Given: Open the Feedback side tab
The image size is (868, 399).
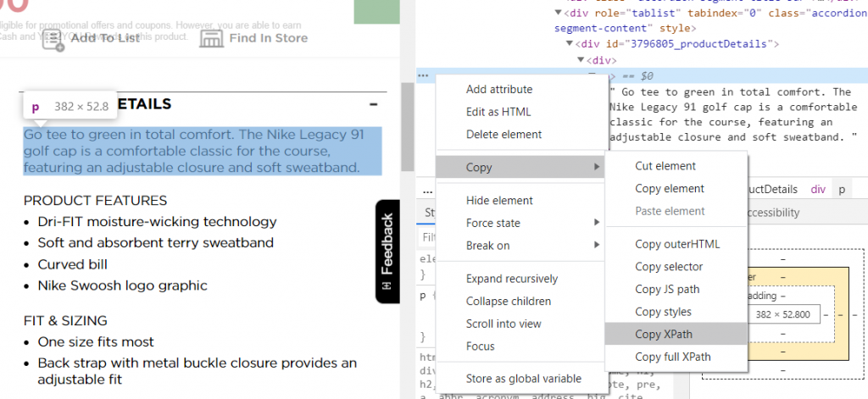Looking at the screenshot, I should pyautogui.click(x=387, y=251).
